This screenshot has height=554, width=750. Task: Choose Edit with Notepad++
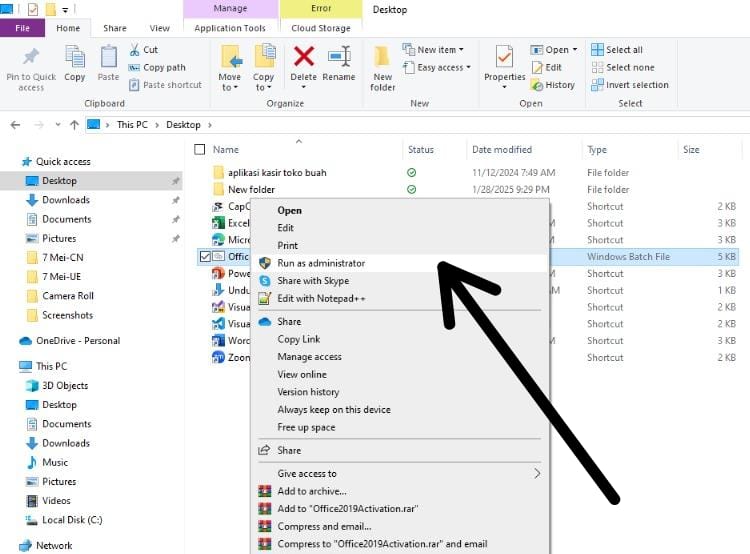[400, 299]
